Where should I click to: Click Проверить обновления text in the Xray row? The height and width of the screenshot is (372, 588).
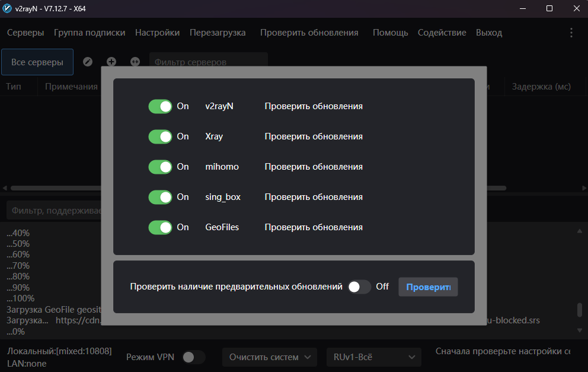pyautogui.click(x=314, y=136)
